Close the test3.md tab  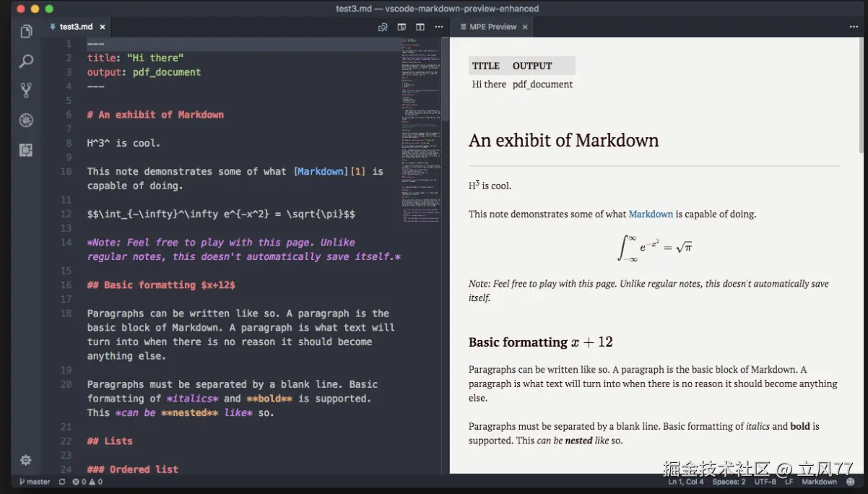[x=103, y=27]
